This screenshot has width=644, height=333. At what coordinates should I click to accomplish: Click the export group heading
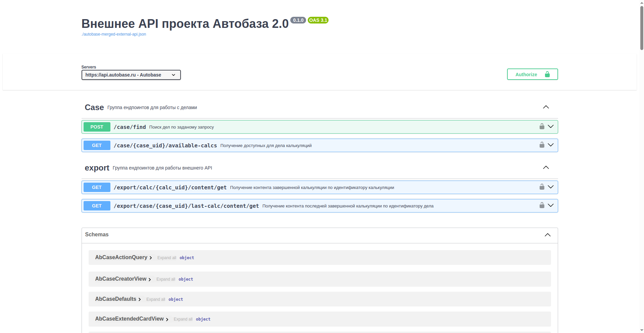(97, 168)
